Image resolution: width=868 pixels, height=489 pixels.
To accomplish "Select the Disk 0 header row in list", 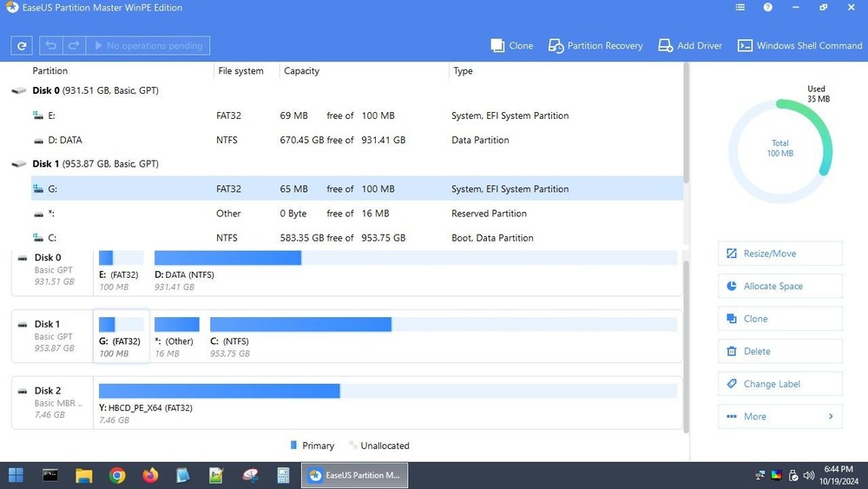I will click(346, 90).
